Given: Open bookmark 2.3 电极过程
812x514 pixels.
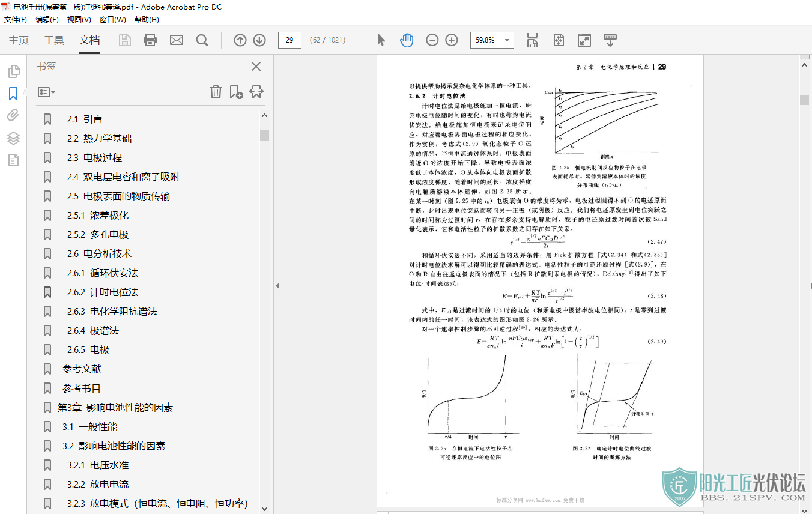Looking at the screenshot, I should pyautogui.click(x=94, y=158).
